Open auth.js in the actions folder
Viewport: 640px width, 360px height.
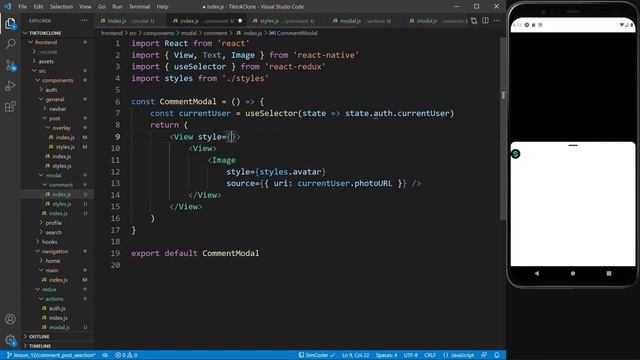coord(57,308)
